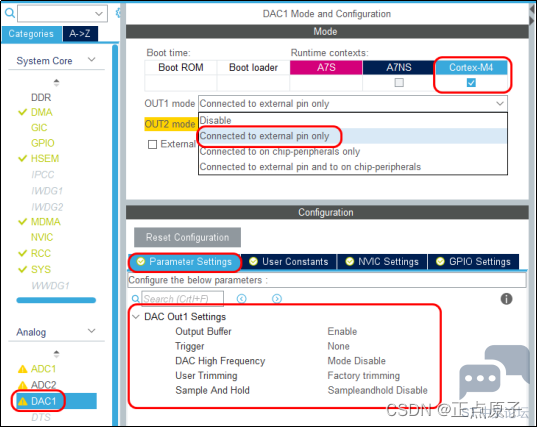Collapse DAC Out1 Settings group
This screenshot has height=428, width=538.
pyautogui.click(x=136, y=317)
